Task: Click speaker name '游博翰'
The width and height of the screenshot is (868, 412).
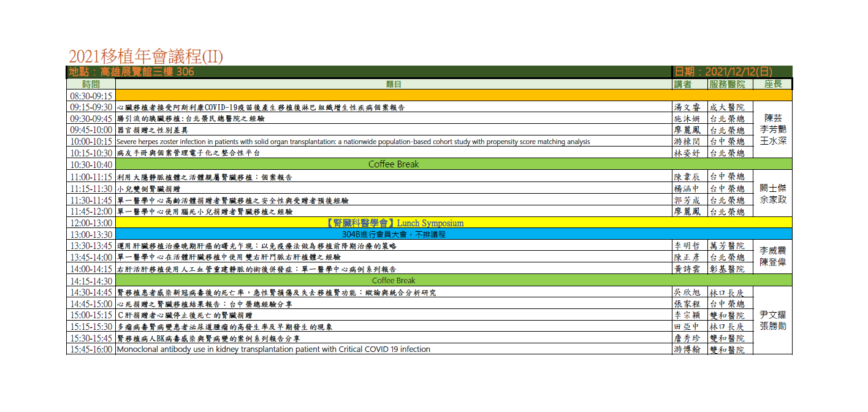Action: [x=686, y=350]
